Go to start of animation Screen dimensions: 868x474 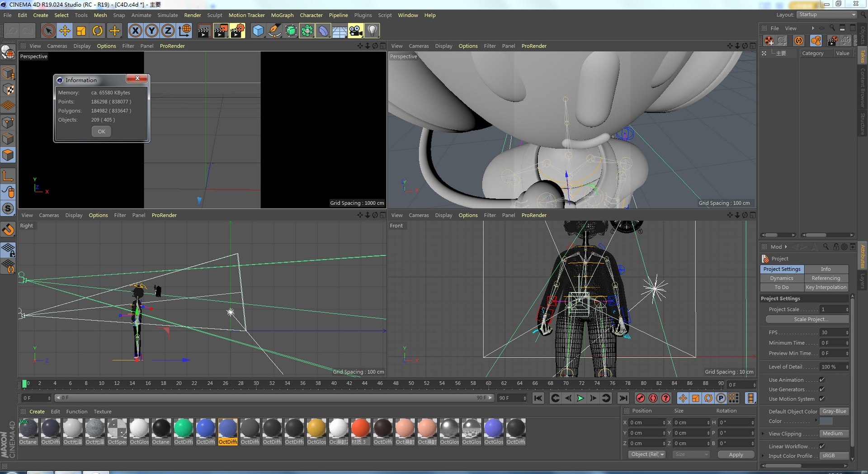(x=538, y=398)
